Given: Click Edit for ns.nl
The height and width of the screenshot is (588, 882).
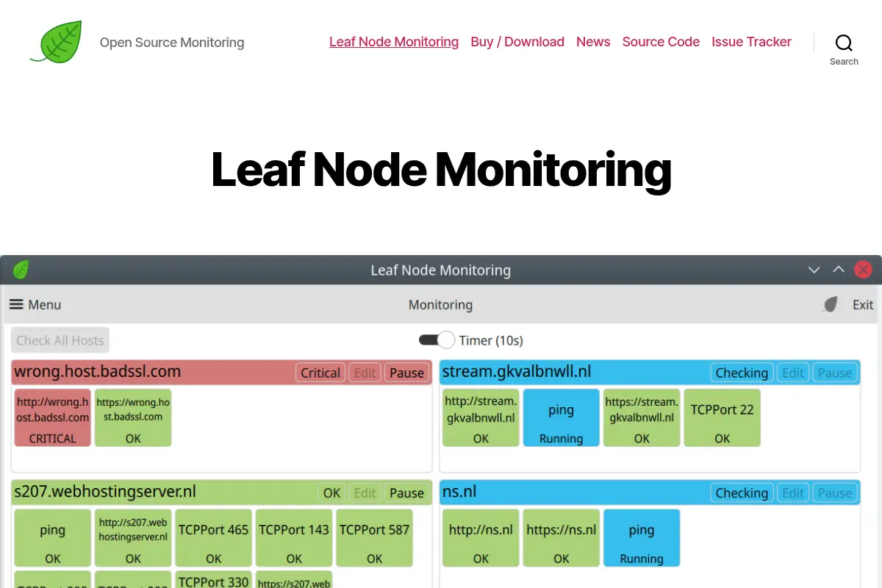Looking at the screenshot, I should tap(793, 492).
